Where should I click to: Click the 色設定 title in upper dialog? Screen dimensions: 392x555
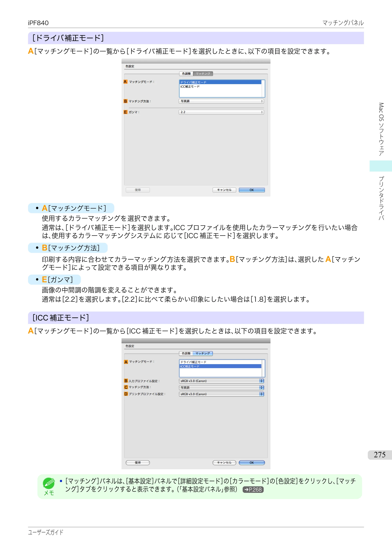[130, 66]
